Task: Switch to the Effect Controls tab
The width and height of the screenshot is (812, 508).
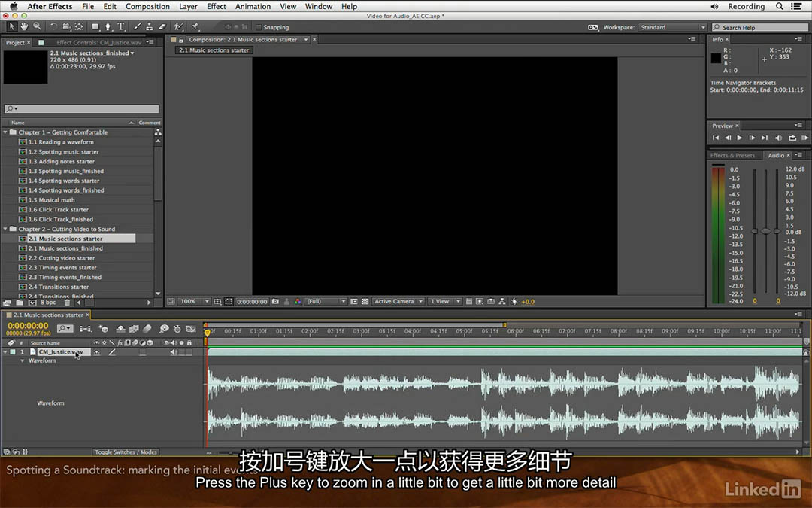Action: click(x=98, y=42)
